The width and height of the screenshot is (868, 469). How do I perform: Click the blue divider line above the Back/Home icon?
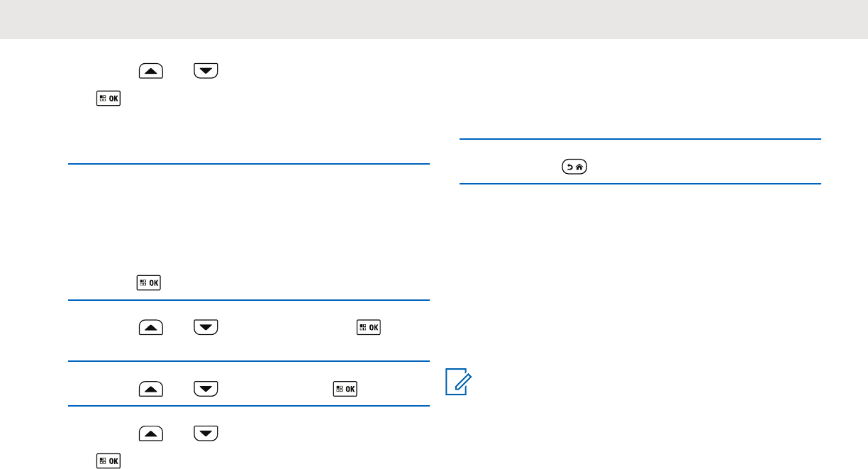[640, 140]
